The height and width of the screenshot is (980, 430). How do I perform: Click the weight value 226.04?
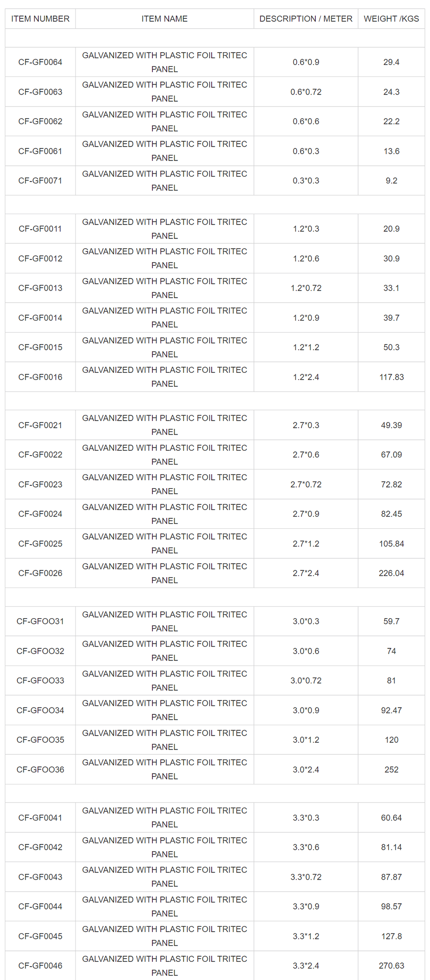(391, 573)
